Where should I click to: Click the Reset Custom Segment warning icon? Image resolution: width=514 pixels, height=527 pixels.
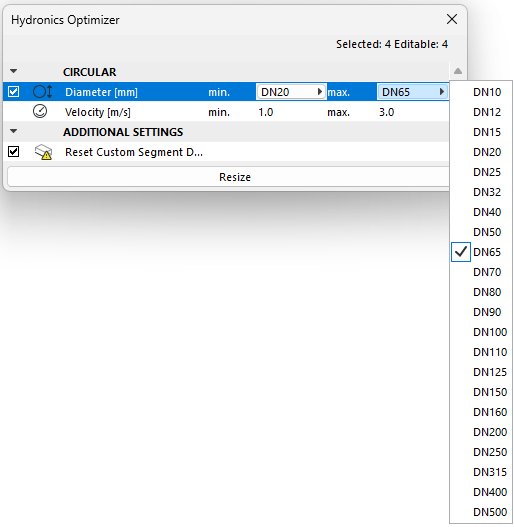tap(43, 152)
